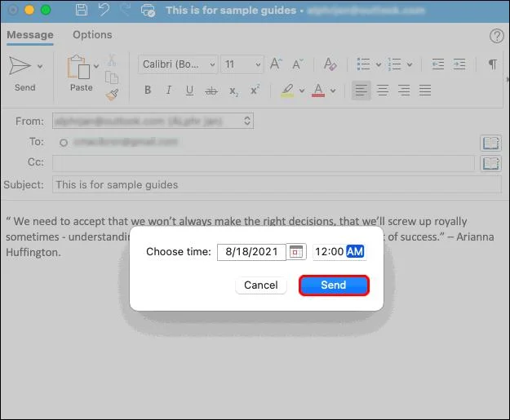510x420 pixels.
Task: Expand the Send dropdown arrow
Action: point(40,66)
